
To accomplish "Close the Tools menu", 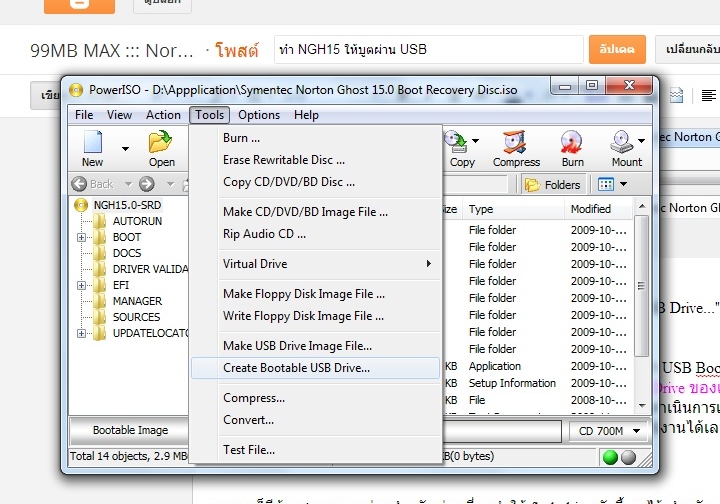I will [x=209, y=115].
